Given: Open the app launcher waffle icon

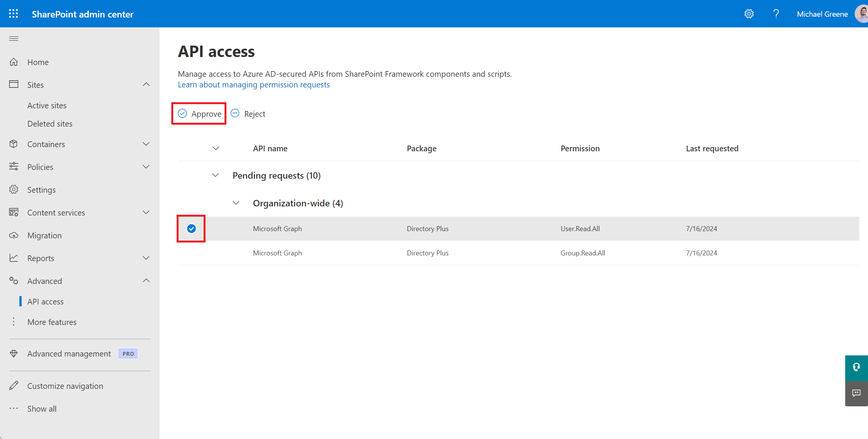Looking at the screenshot, I should pyautogui.click(x=14, y=14).
